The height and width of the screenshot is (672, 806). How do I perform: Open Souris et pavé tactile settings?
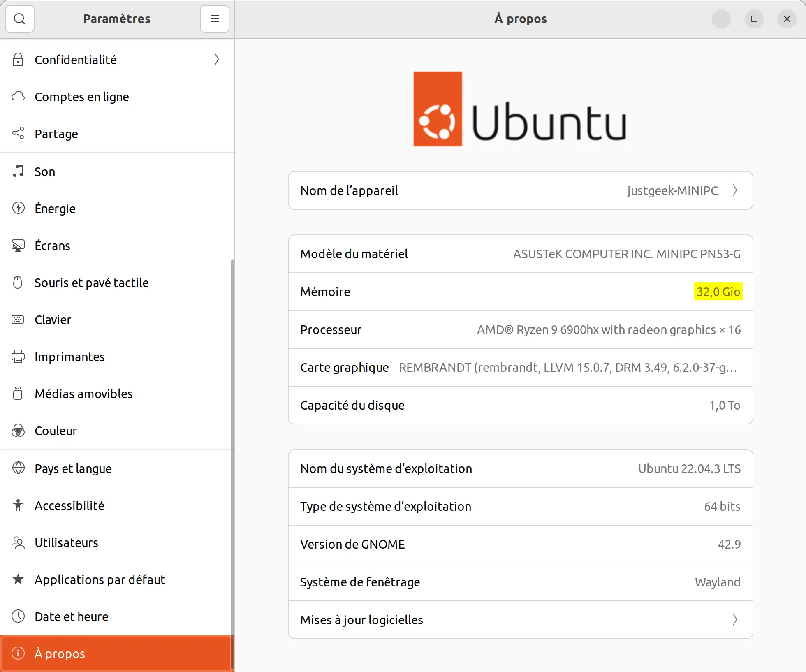pos(117,283)
